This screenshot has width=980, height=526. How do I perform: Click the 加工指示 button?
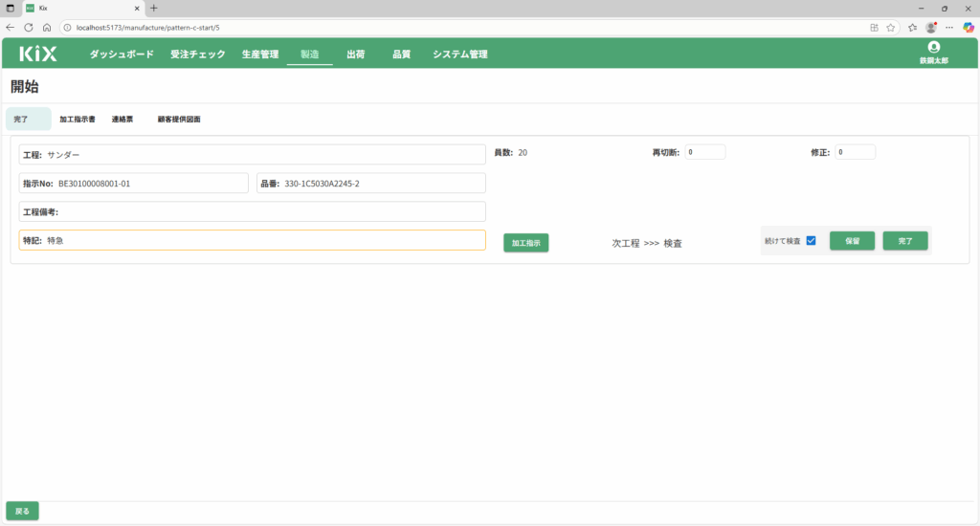(525, 243)
